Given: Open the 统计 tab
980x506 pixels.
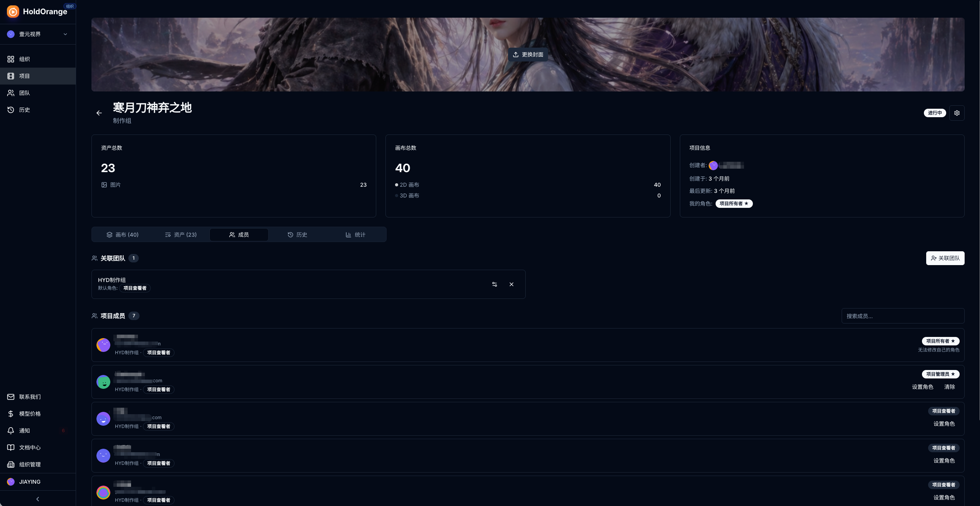Looking at the screenshot, I should [355, 235].
